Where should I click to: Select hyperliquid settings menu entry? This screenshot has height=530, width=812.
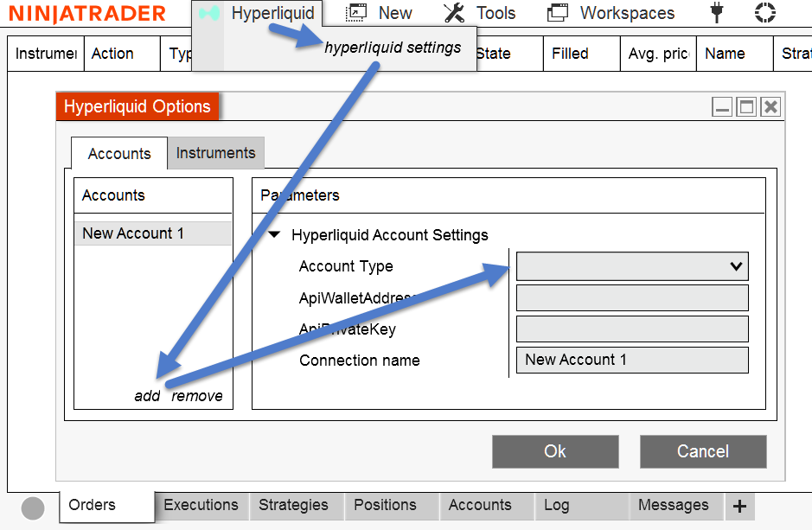point(393,48)
